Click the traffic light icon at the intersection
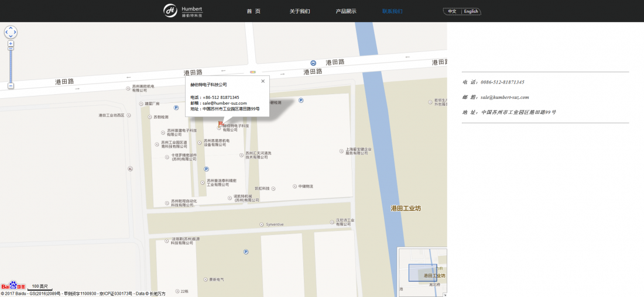 tap(252, 72)
